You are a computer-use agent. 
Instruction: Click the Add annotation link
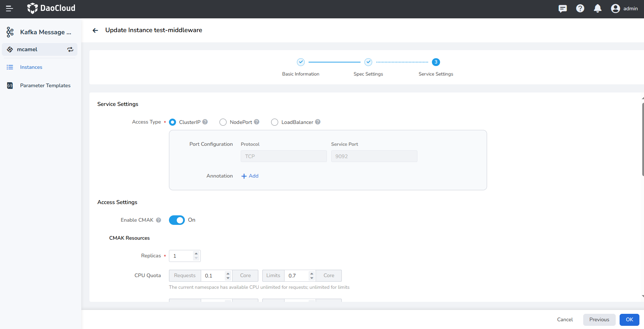pos(250,176)
